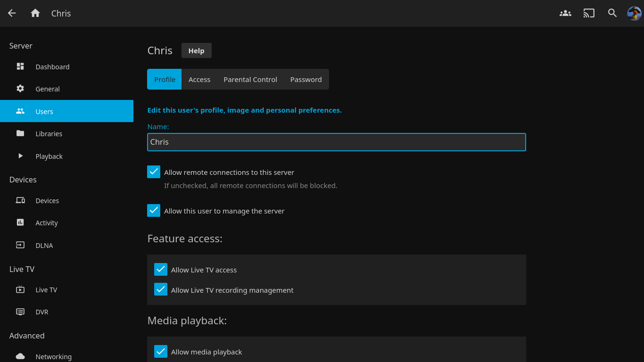
Task: Click the Name input field
Action: point(336,142)
